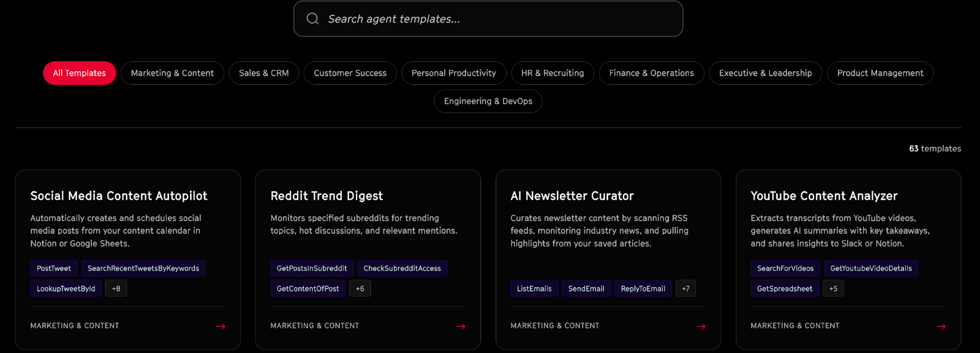Open the AI Newsletter Curator title
The width and height of the screenshot is (980, 353).
coord(572,196)
